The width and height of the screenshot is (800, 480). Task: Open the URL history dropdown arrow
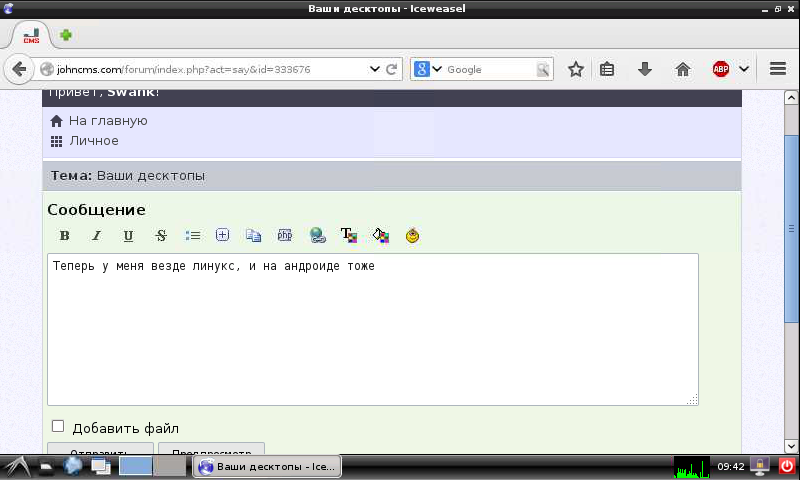pyautogui.click(x=374, y=69)
